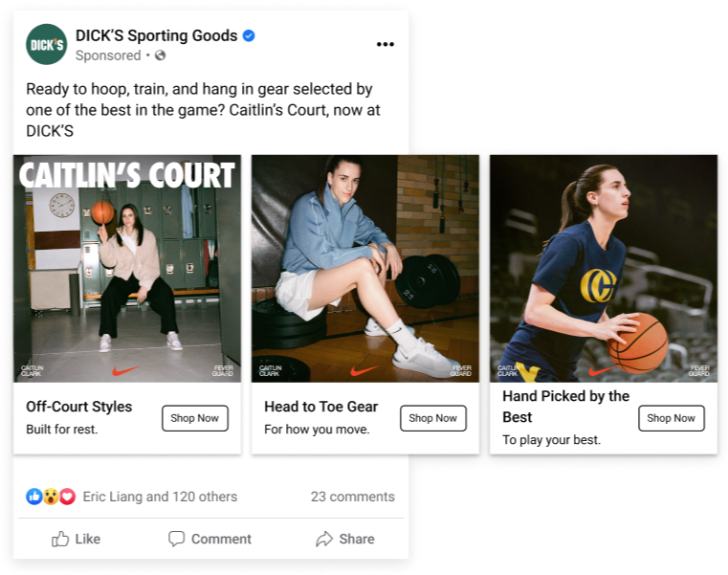Shop Now for Hand Picked by the Best
The image size is (728, 575).
pos(672,418)
